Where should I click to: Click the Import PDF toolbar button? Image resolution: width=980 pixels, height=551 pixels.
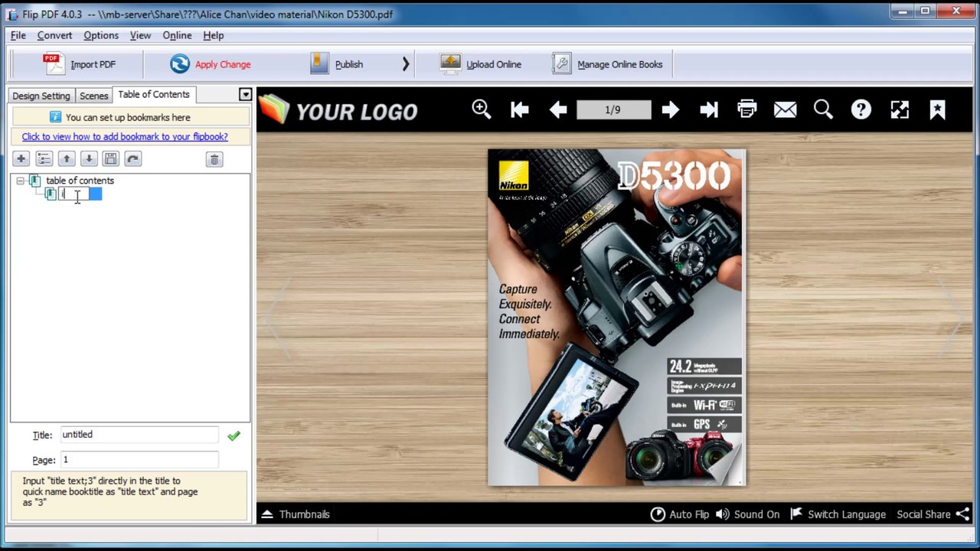point(80,64)
